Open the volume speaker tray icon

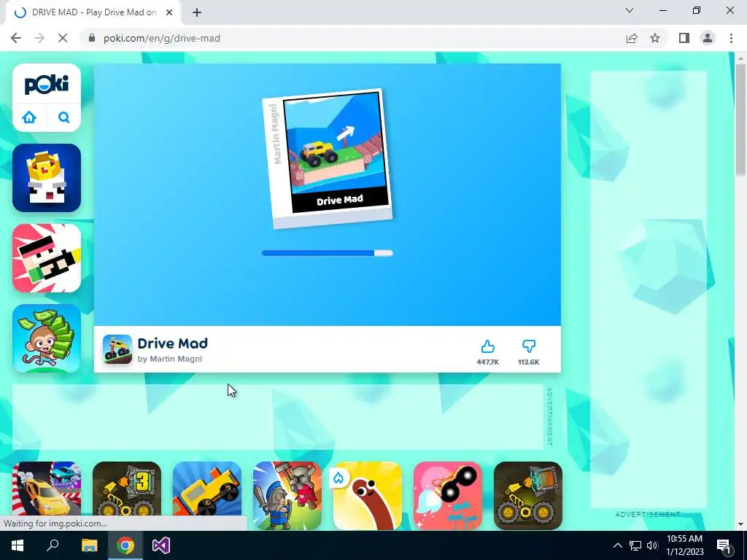tap(652, 545)
